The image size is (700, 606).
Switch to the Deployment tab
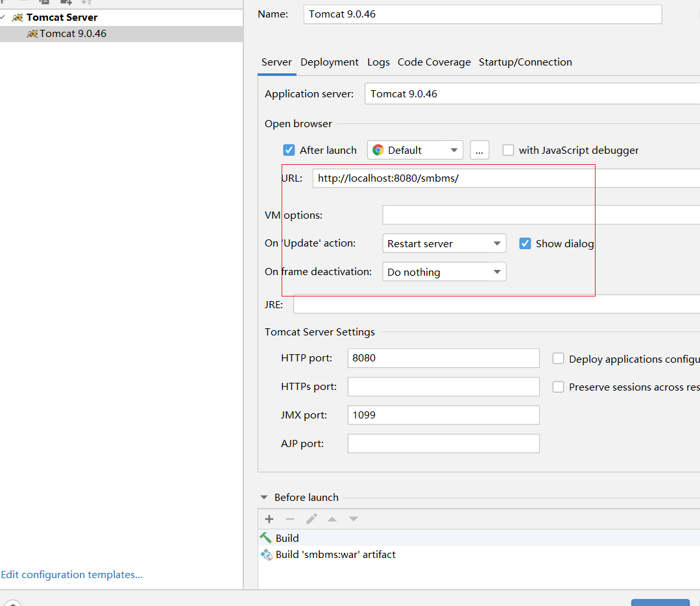[330, 62]
